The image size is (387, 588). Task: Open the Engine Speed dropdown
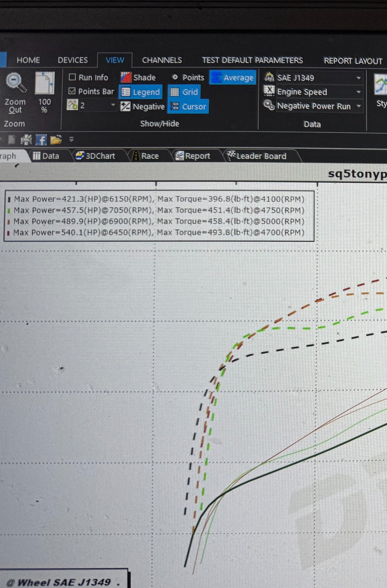[358, 92]
